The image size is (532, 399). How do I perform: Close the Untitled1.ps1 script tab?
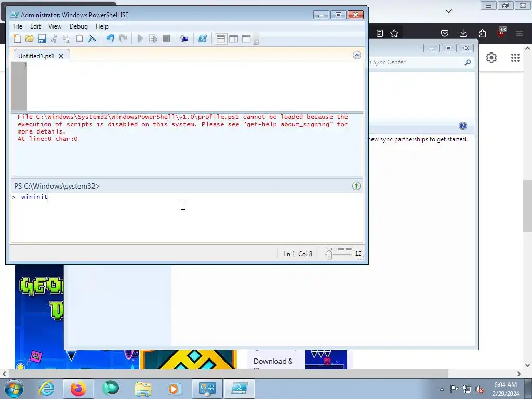click(x=61, y=56)
